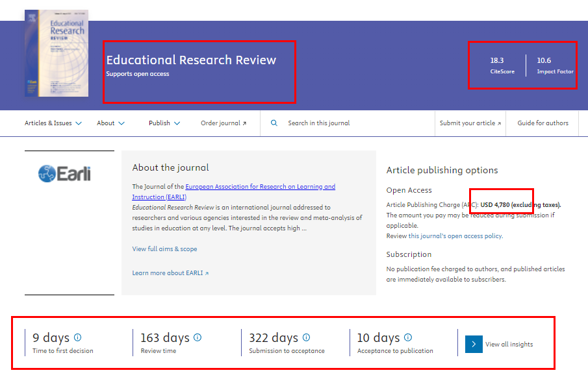Open the Guide for authors menu item
Viewport: 588px width, 377px height.
point(542,122)
